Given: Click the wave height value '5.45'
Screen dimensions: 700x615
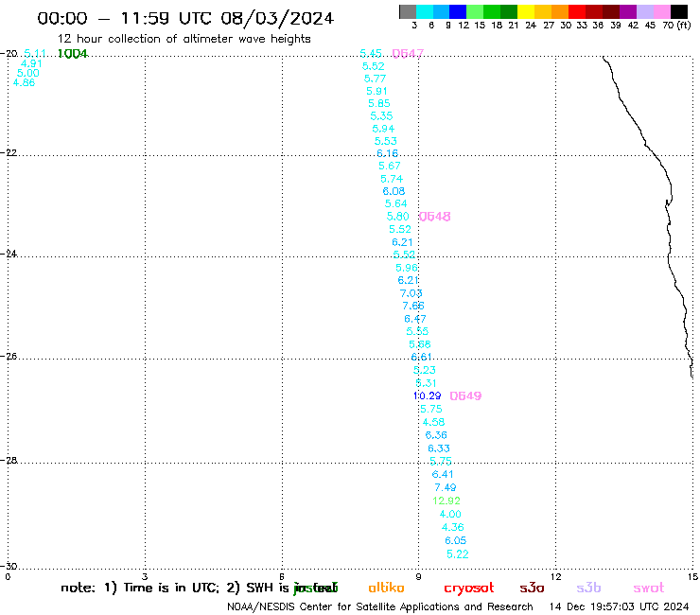Looking at the screenshot, I should click(x=371, y=54).
